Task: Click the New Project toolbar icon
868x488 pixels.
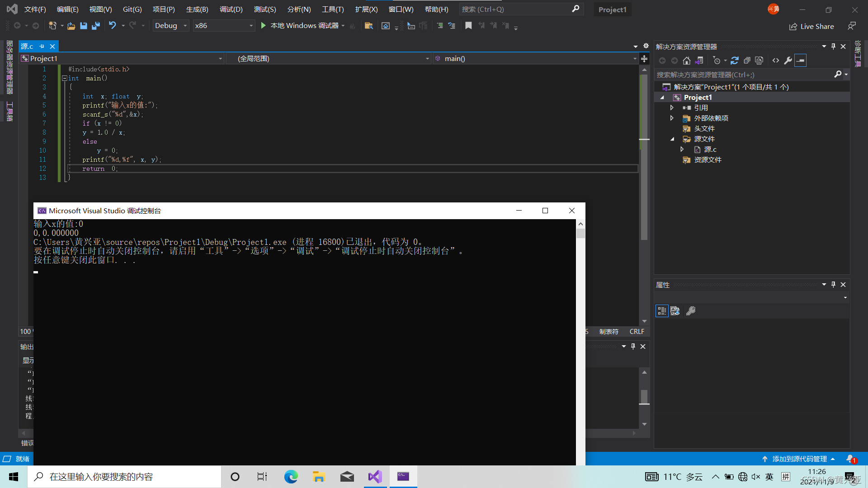Action: click(x=52, y=26)
